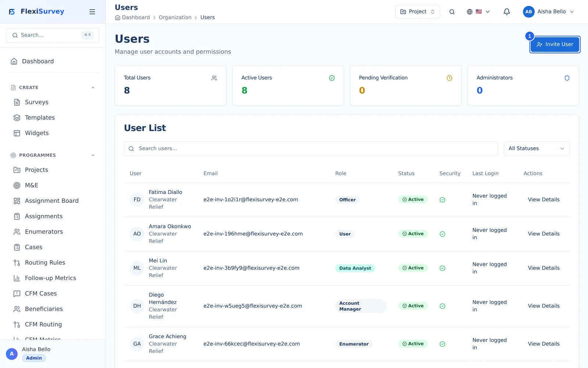Screen dimensions: 588x368
Task: Click the Beneficiaries people icon
Action: click(x=17, y=309)
